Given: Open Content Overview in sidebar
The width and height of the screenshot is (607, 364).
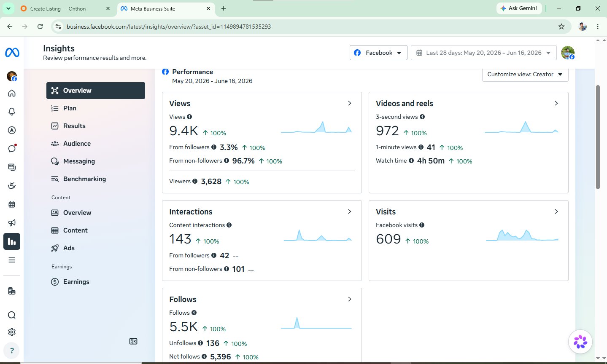Looking at the screenshot, I should pos(96,213).
